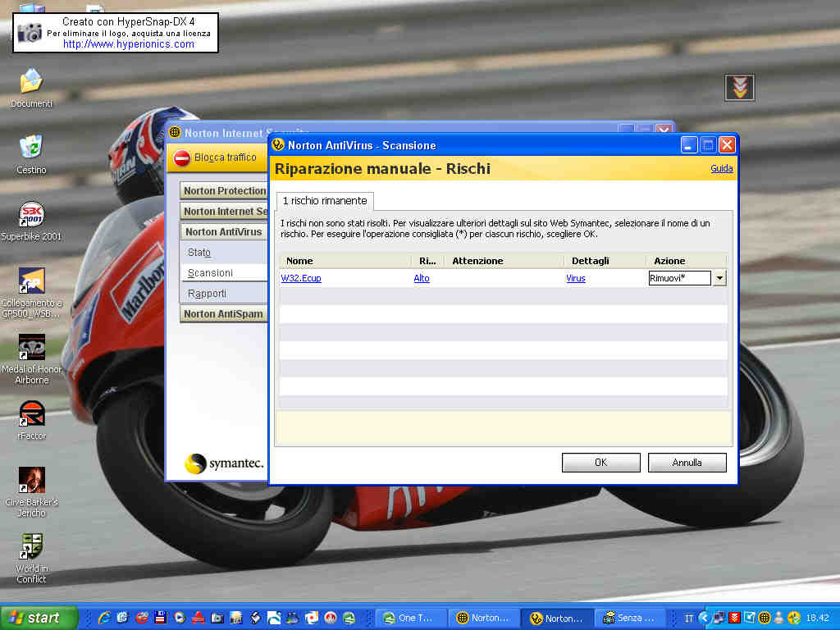The height and width of the screenshot is (630, 840).
Task: Cancel with the Annulla button
Action: click(x=687, y=463)
